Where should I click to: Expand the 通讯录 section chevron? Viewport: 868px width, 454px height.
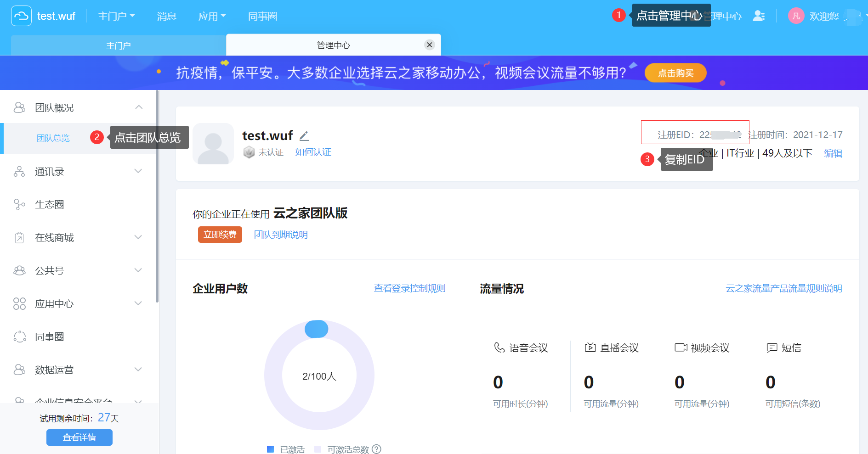tap(138, 171)
